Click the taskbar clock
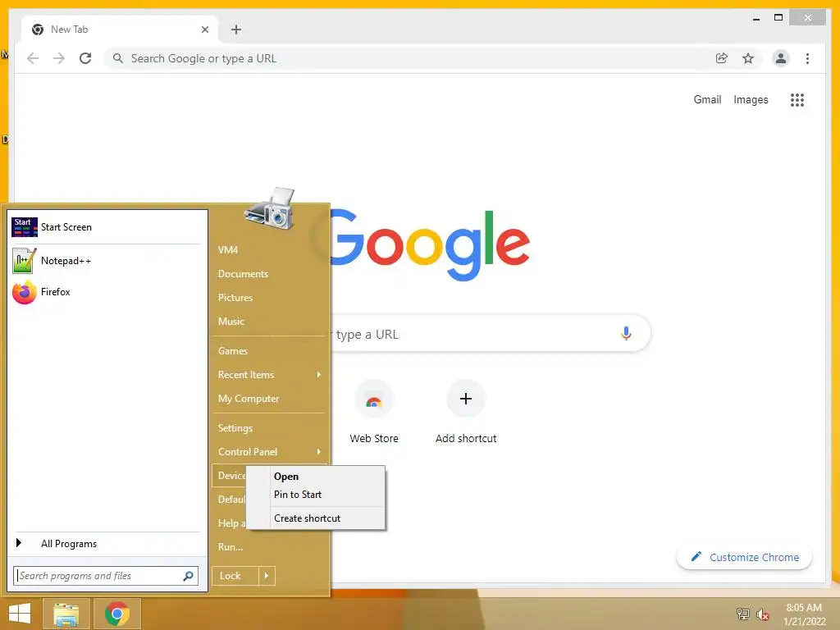The height and width of the screenshot is (630, 840). pyautogui.click(x=804, y=614)
